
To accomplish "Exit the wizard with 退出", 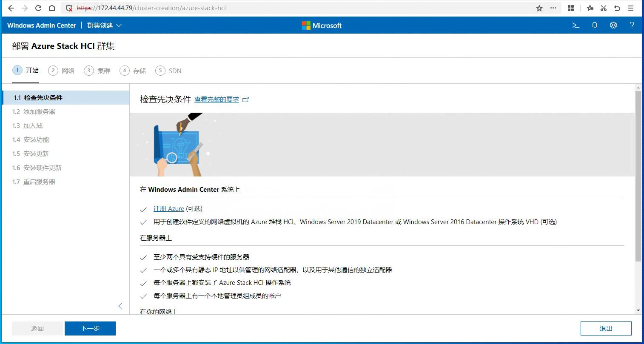I will pos(606,328).
